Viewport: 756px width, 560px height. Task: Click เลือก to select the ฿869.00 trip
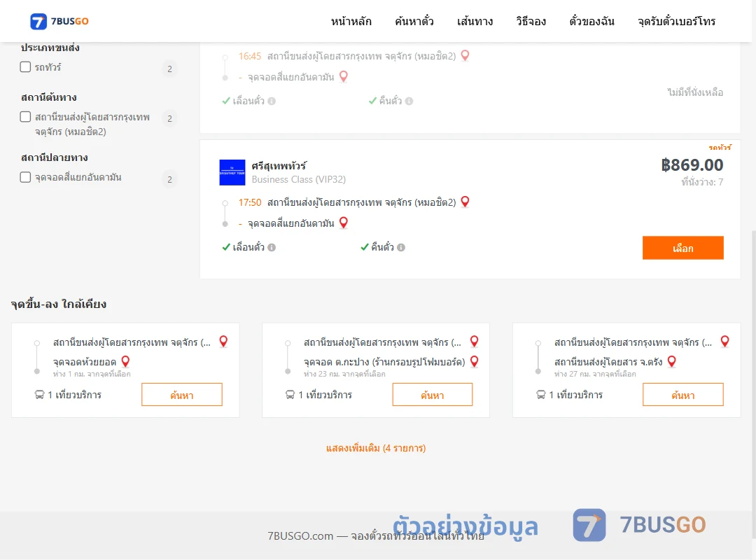[x=682, y=248]
